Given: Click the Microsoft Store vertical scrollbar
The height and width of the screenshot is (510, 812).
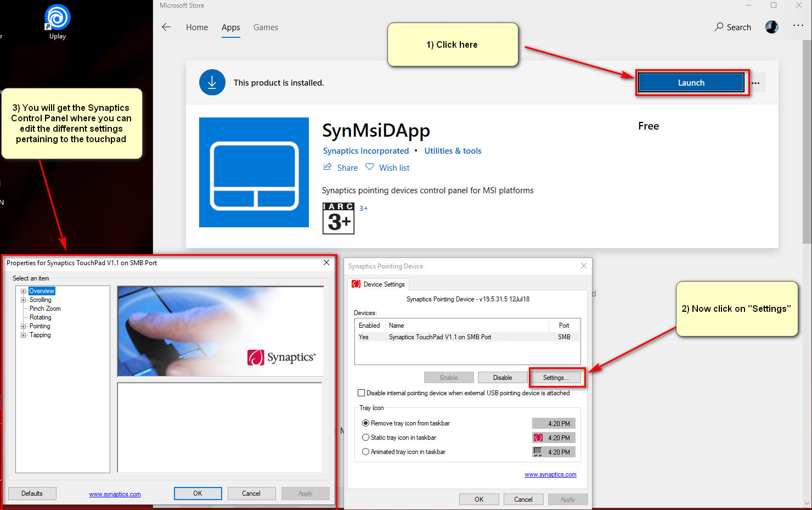Looking at the screenshot, I should coord(807,142).
